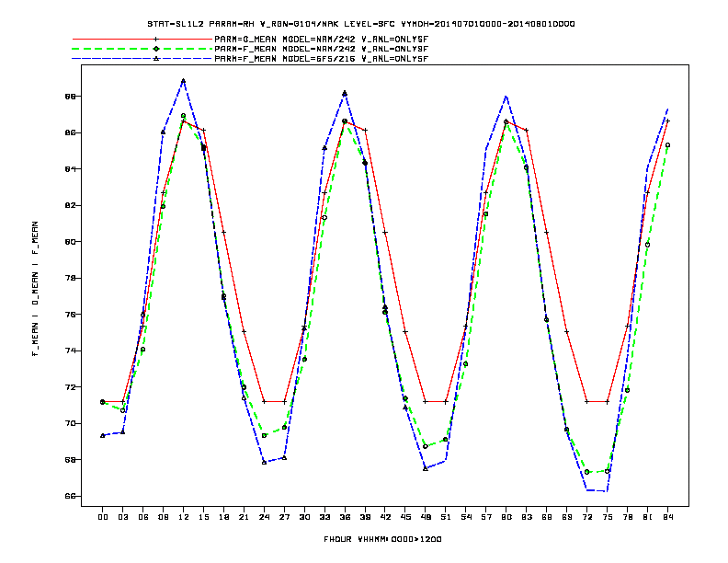Click the 74 label on the y-axis
The height and width of the screenshot is (563, 728).
(x=70, y=350)
